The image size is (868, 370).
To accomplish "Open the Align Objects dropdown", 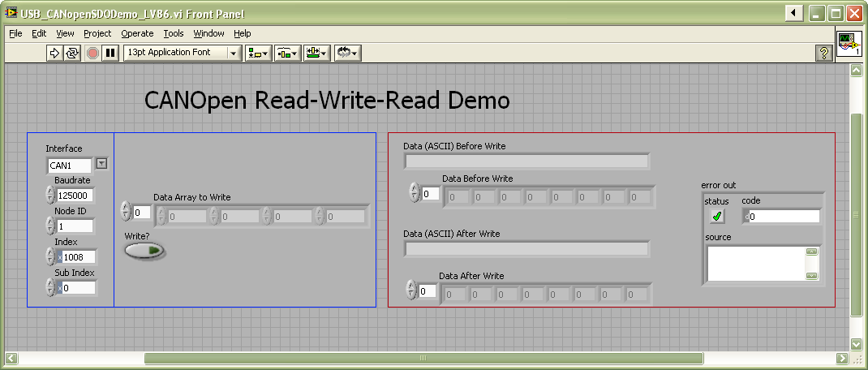I will tap(259, 53).
